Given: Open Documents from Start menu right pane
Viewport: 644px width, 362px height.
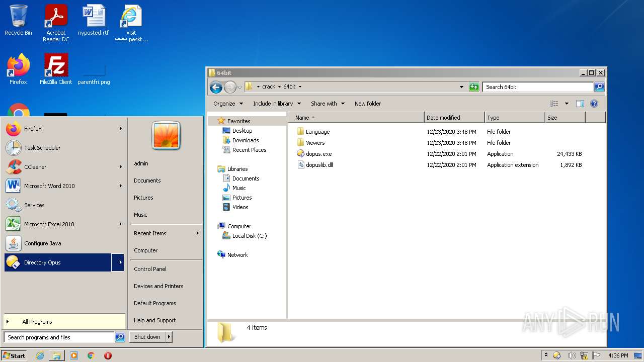Looking at the screenshot, I should pyautogui.click(x=147, y=180).
